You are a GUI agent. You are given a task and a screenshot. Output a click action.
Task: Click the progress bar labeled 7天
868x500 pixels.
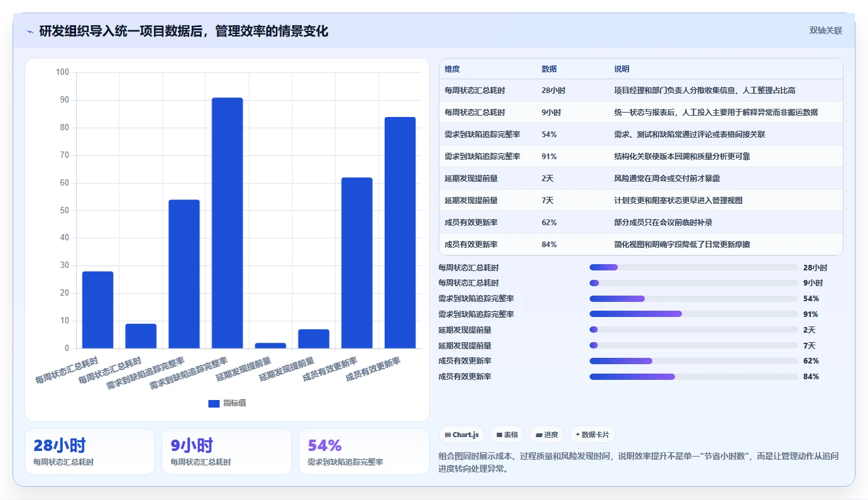coord(694,345)
